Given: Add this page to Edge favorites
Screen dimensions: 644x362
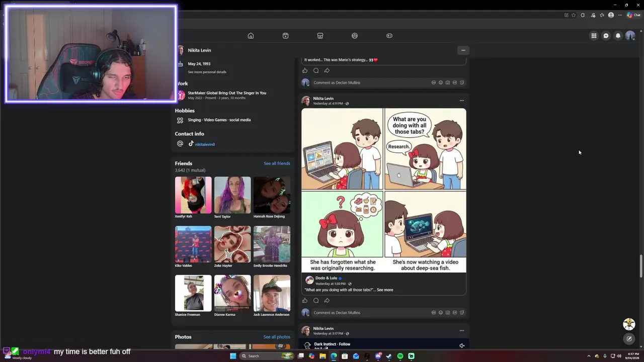Looking at the screenshot, I should 574,15.
